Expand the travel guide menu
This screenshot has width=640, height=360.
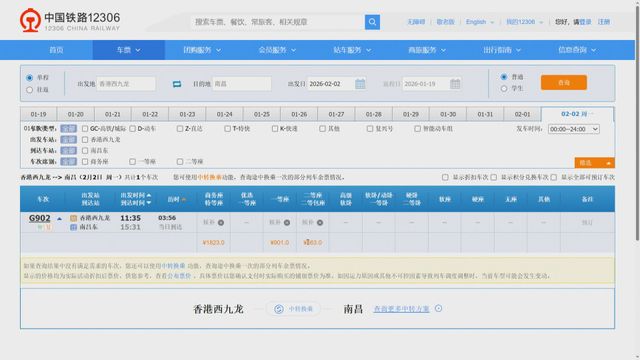[502, 50]
